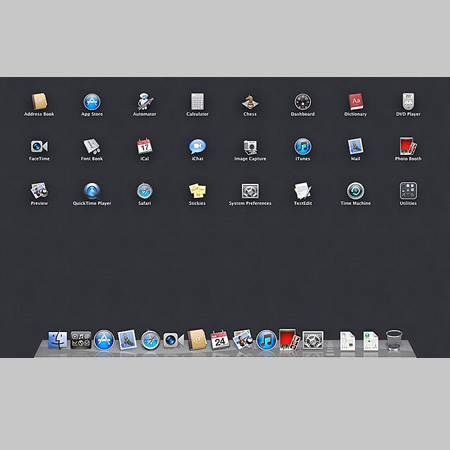Click the Address Book icon in the Dock
450x450 pixels.
pyautogui.click(x=197, y=340)
